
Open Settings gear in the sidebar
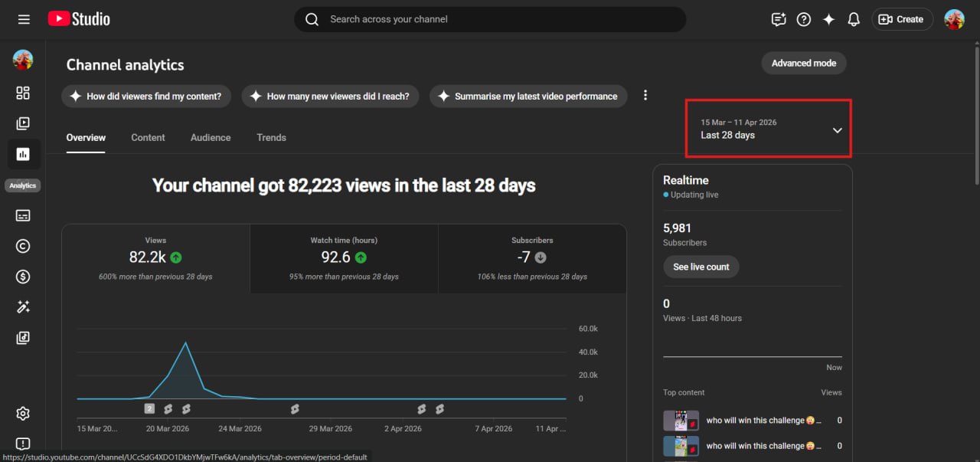(x=23, y=414)
